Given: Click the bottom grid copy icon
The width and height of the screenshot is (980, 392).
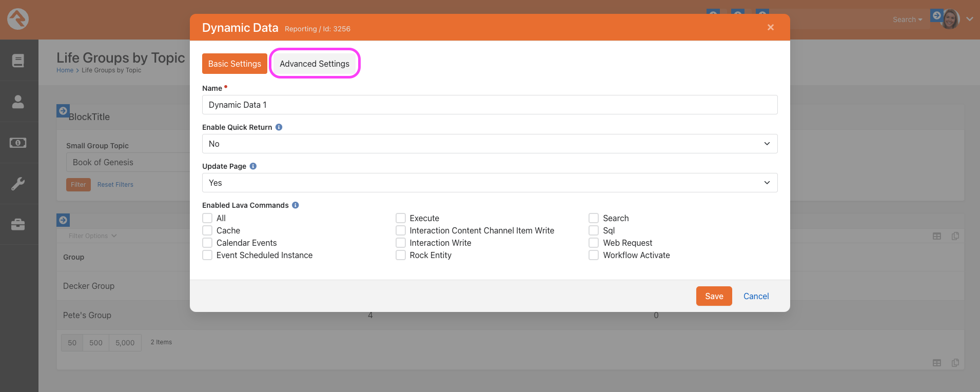Looking at the screenshot, I should pyautogui.click(x=955, y=363).
